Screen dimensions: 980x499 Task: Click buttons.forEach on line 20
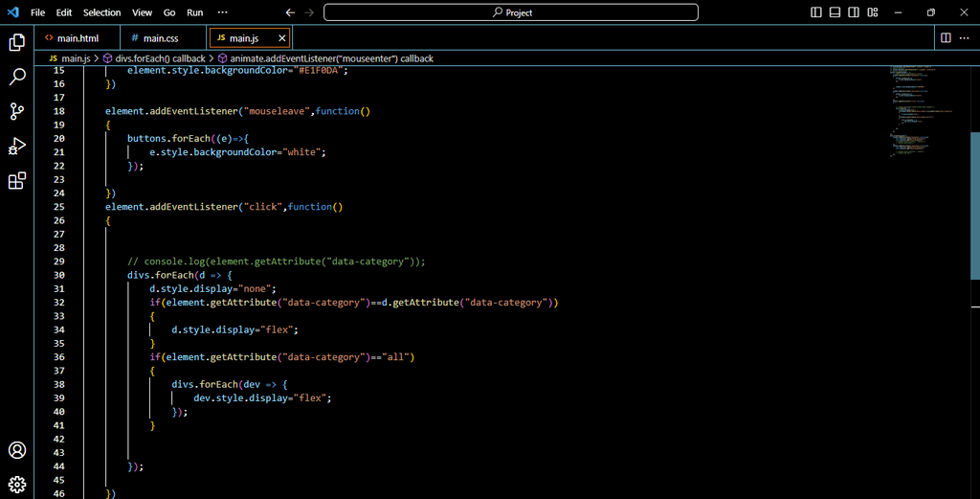coord(168,138)
